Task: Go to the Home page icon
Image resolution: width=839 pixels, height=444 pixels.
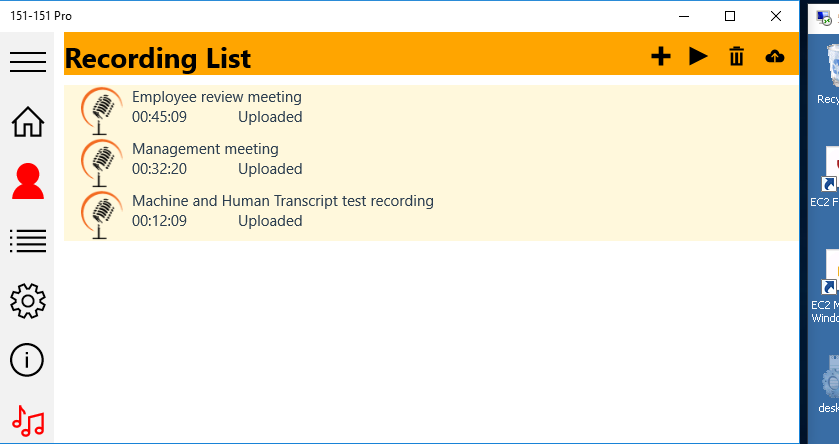Action: [28, 121]
